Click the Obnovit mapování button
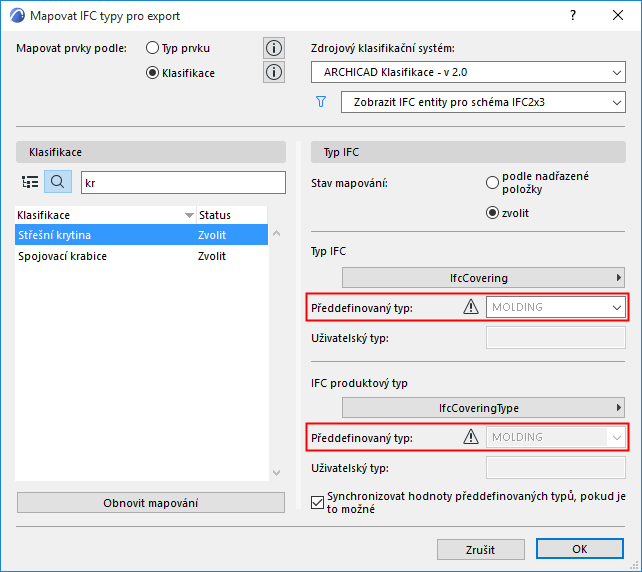642x572 pixels. coord(151,502)
